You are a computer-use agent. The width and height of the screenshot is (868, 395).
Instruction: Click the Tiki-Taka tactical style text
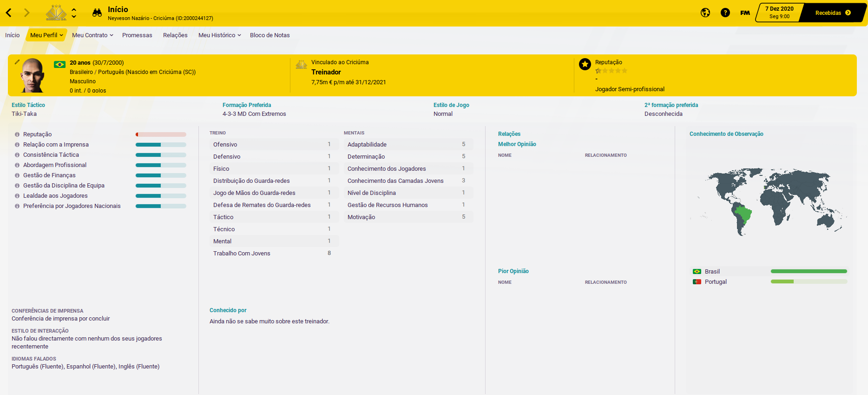click(x=24, y=114)
